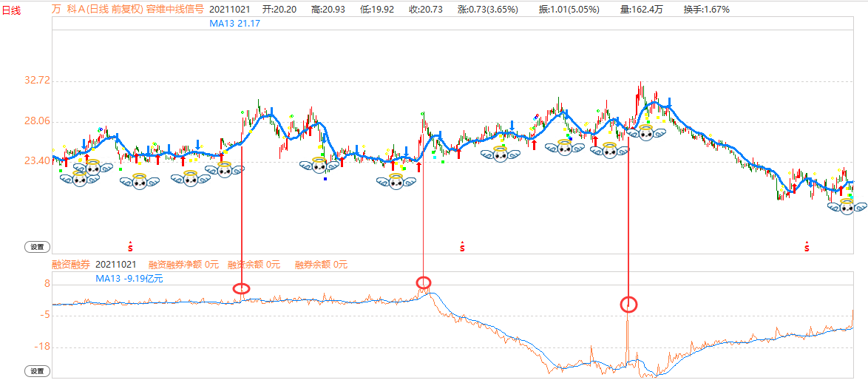Open 设置 button in the 融资融券 panel
The width and height of the screenshot is (868, 380).
pos(37,371)
